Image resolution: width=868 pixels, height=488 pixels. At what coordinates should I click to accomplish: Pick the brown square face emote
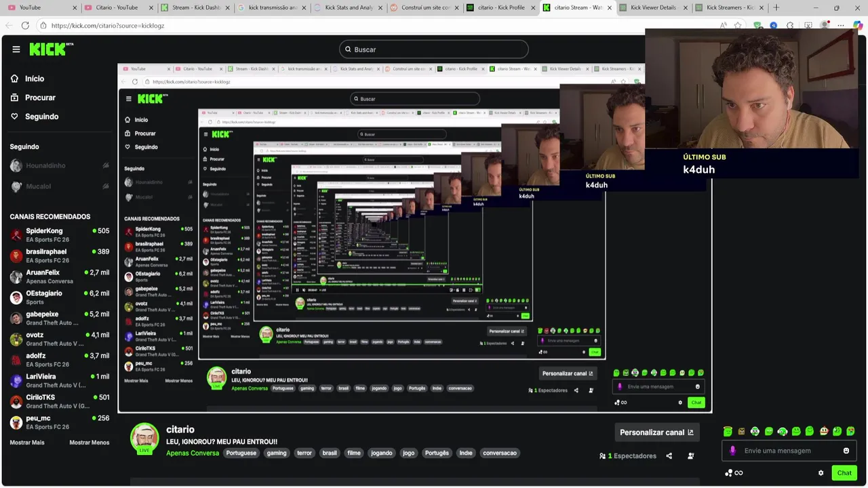click(741, 431)
